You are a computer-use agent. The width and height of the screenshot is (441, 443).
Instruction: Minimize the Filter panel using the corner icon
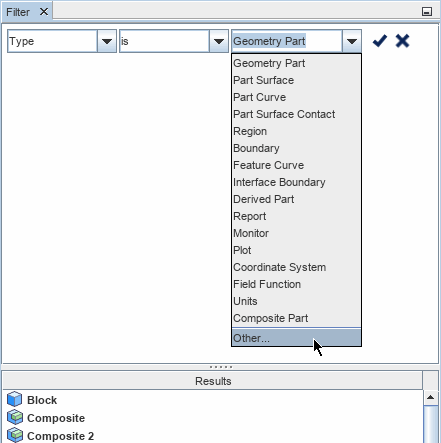pos(427,12)
